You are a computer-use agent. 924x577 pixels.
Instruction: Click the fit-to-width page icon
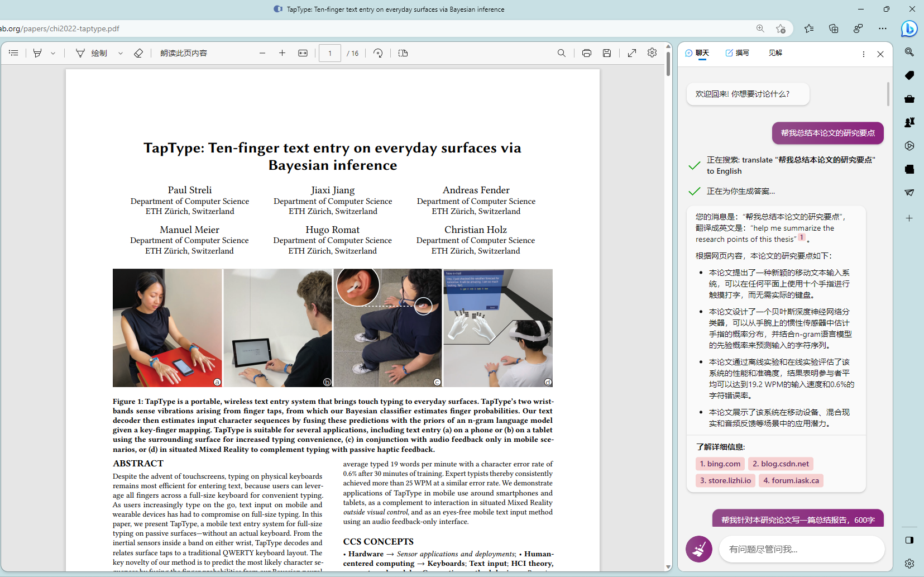click(x=303, y=53)
